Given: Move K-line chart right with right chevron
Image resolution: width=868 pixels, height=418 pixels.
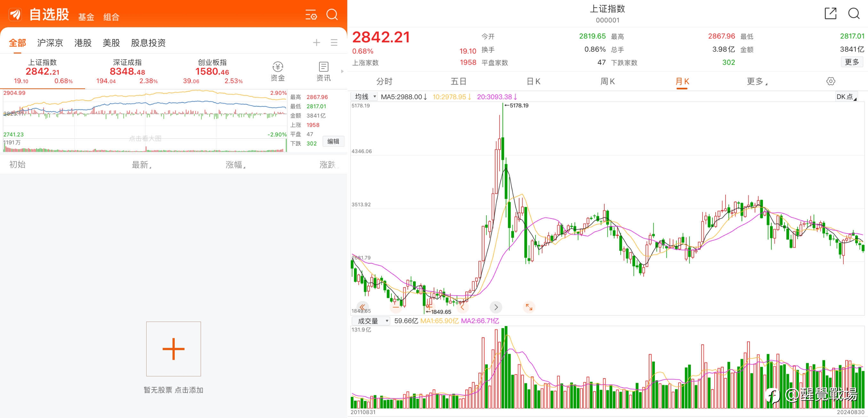Looking at the screenshot, I should (x=496, y=307).
